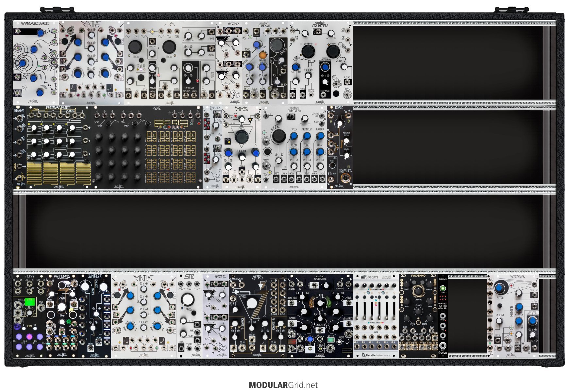Click the Erbe-Verb ABSORB blue knob

click(x=320, y=136)
